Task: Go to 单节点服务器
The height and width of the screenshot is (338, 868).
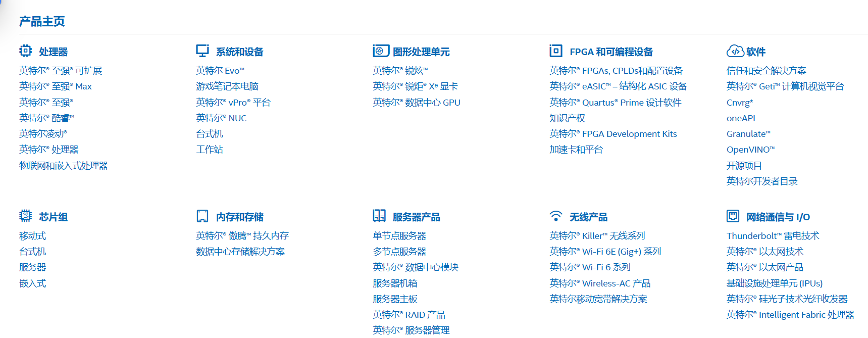Action: tap(399, 236)
